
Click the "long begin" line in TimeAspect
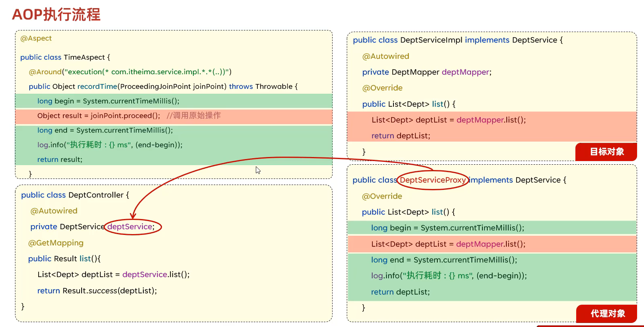(x=108, y=101)
